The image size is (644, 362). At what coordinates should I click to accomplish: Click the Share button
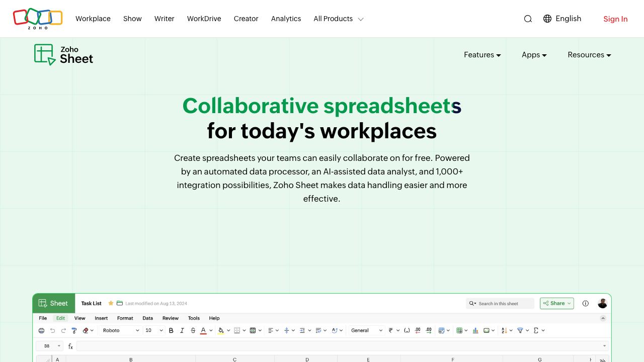(557, 303)
